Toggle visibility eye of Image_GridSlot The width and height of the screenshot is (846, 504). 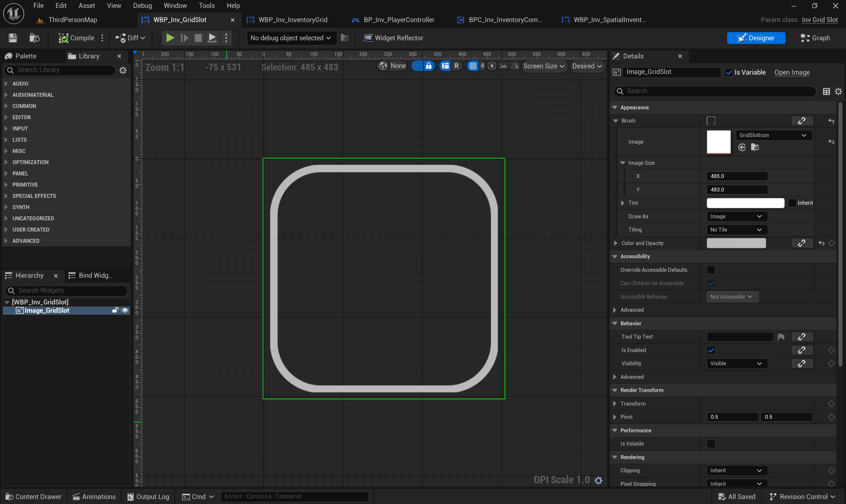pyautogui.click(x=125, y=310)
